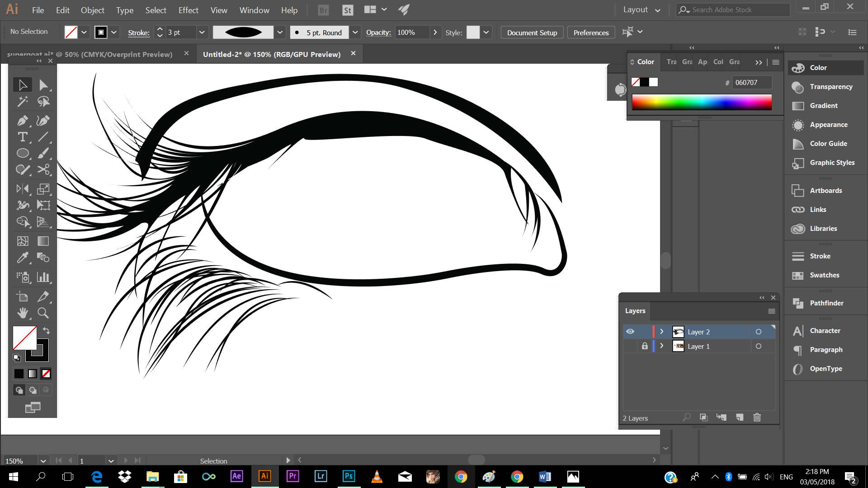Open Window menu
Screen dimensions: 868x488
(x=254, y=10)
